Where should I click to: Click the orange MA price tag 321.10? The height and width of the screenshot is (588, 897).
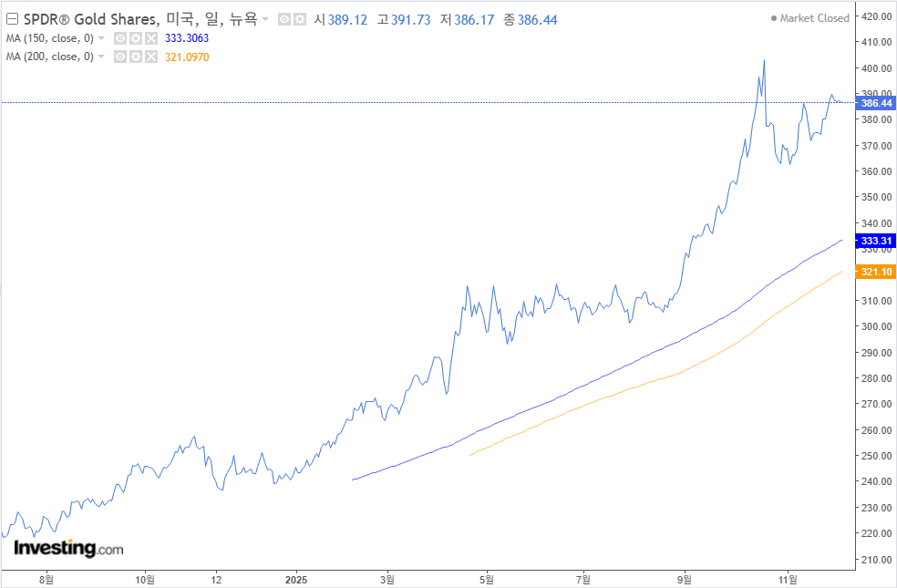876,272
